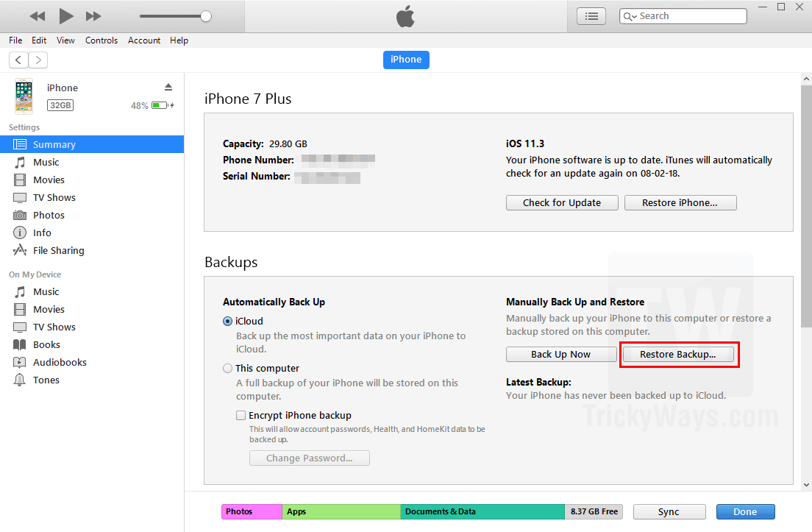
Task: Open the Info sync section
Action: 42,233
